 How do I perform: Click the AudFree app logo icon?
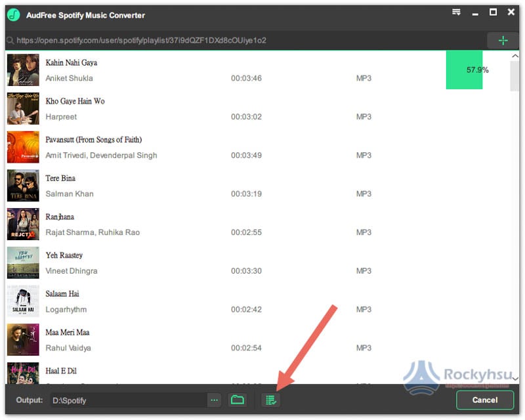[x=14, y=14]
